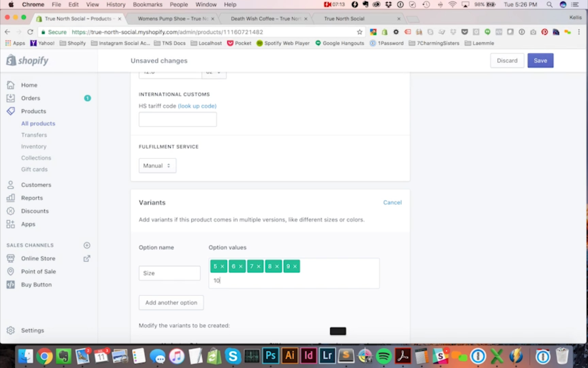Open Point of Sale icon
The image size is (588, 368).
11,271
